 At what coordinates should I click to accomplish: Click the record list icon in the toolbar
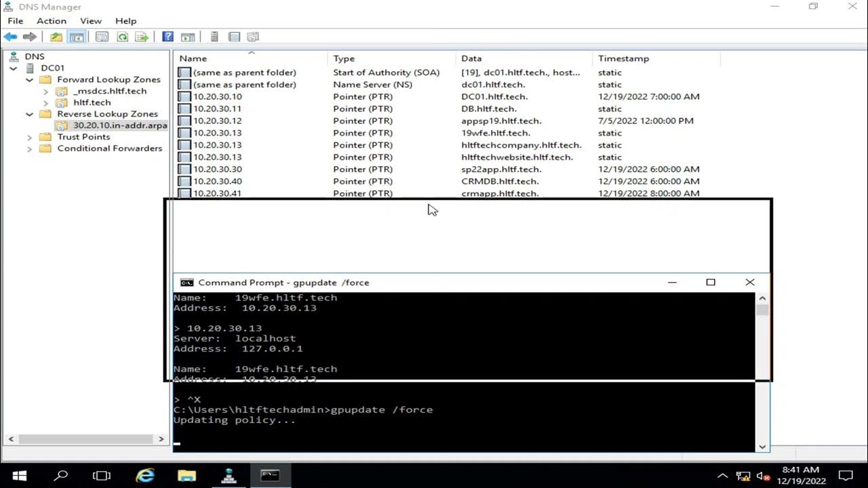coord(234,37)
